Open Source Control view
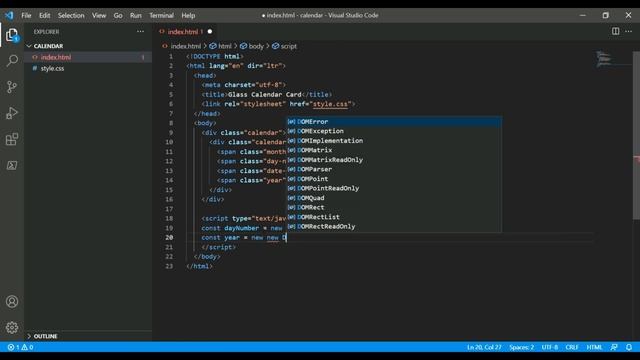This screenshot has height=360, width=640. click(12, 87)
